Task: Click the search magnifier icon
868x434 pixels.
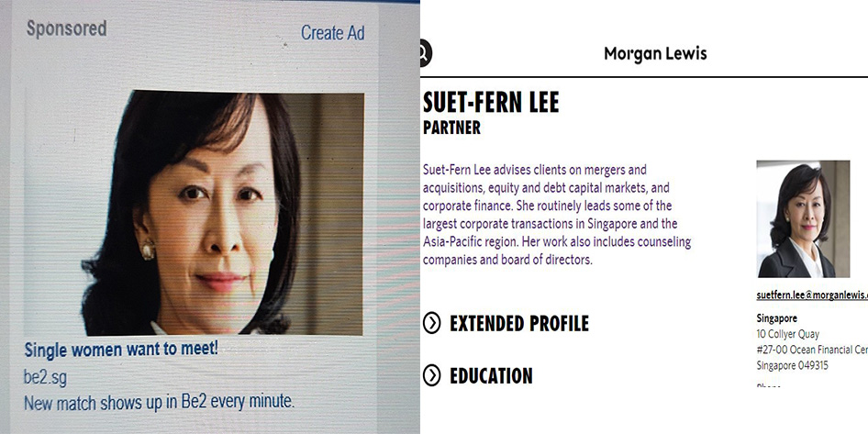Action: (424, 53)
